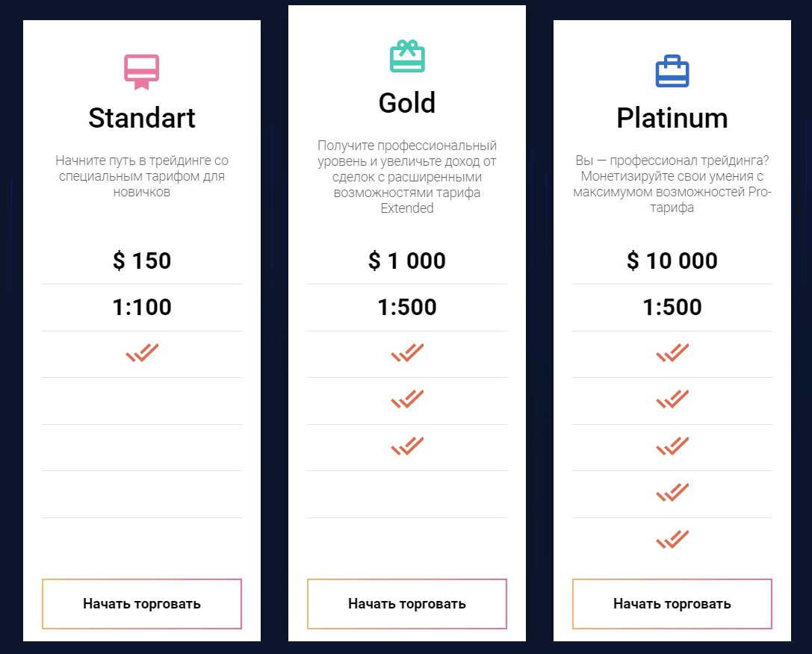
Task: Click the second double checkmark in the Gold plan
Action: point(407,400)
